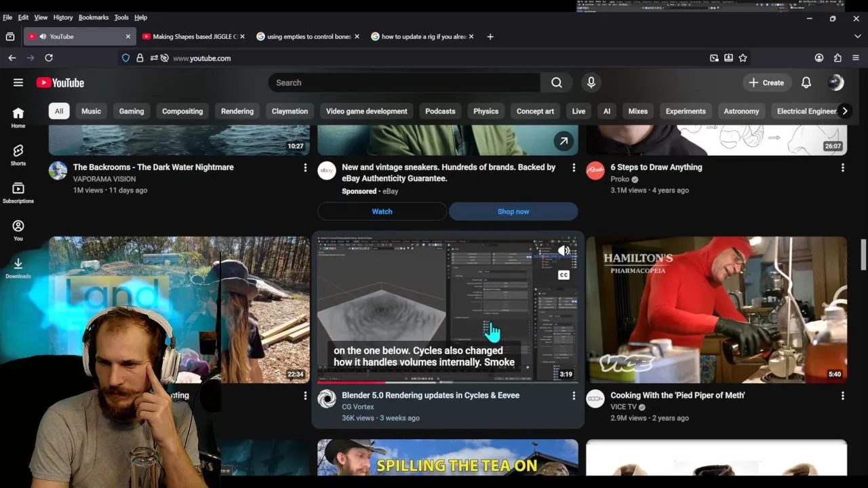
Task: Open the YouTube guide hamburger menu
Action: (x=18, y=83)
